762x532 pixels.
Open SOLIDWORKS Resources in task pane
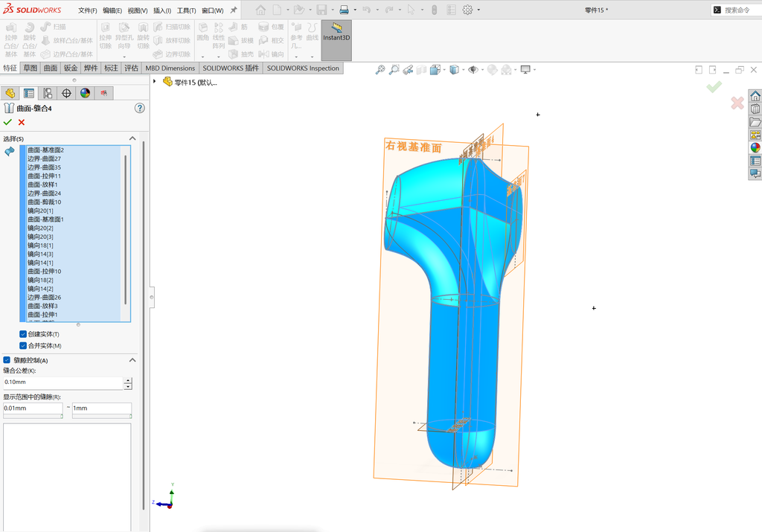coord(755,95)
